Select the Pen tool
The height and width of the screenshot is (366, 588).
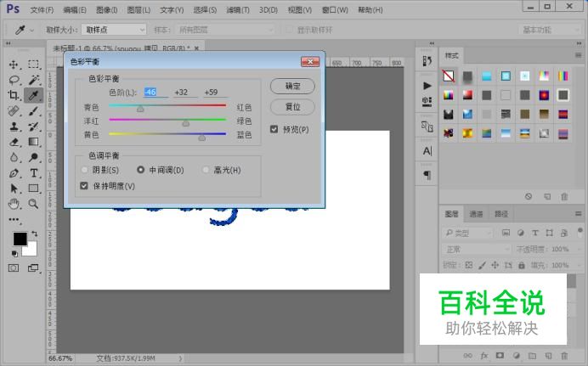(14, 173)
